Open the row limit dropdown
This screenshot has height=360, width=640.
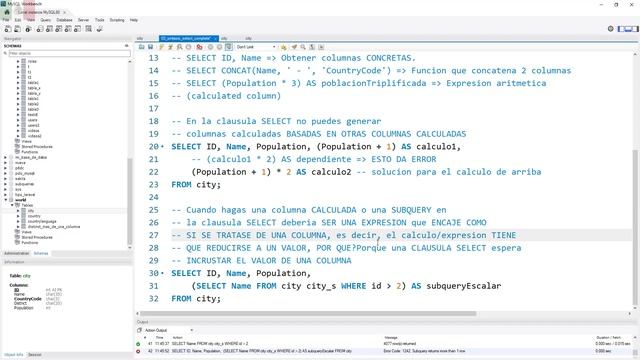click(x=256, y=47)
